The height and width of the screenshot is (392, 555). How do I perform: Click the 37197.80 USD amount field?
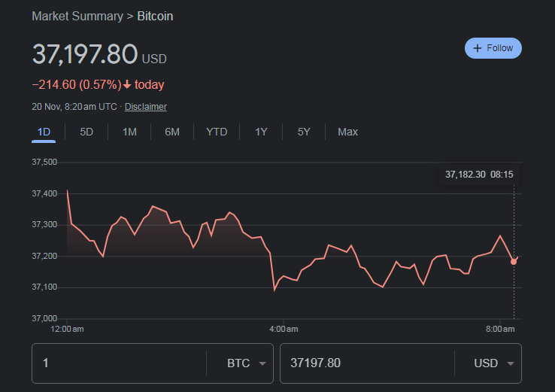tap(368, 363)
